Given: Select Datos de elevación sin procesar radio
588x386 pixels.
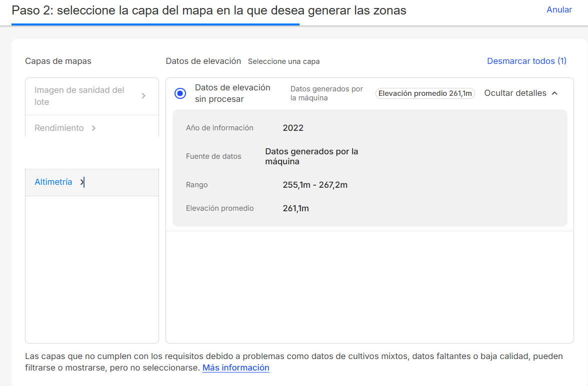Looking at the screenshot, I should [x=180, y=93].
